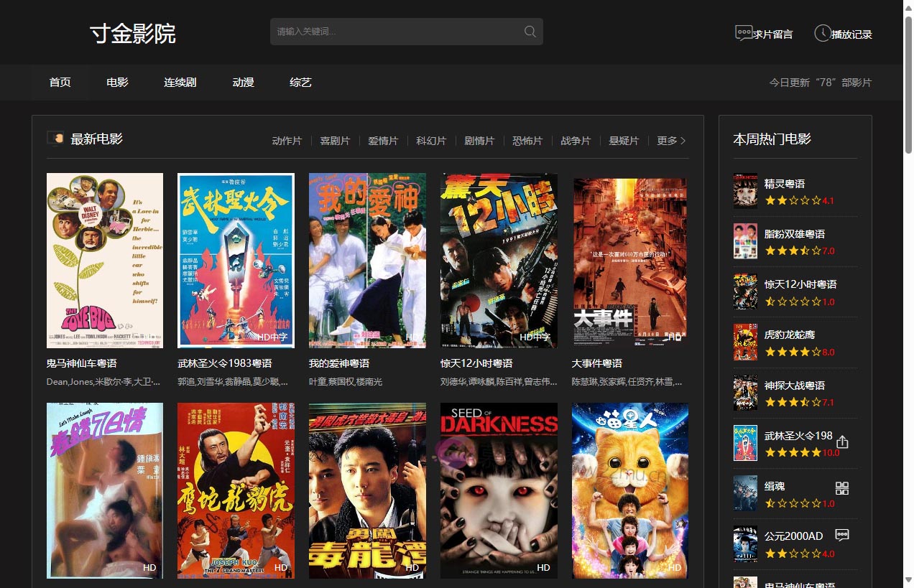Click the floating chat bubble icon
914x588 pixels.
click(842, 535)
